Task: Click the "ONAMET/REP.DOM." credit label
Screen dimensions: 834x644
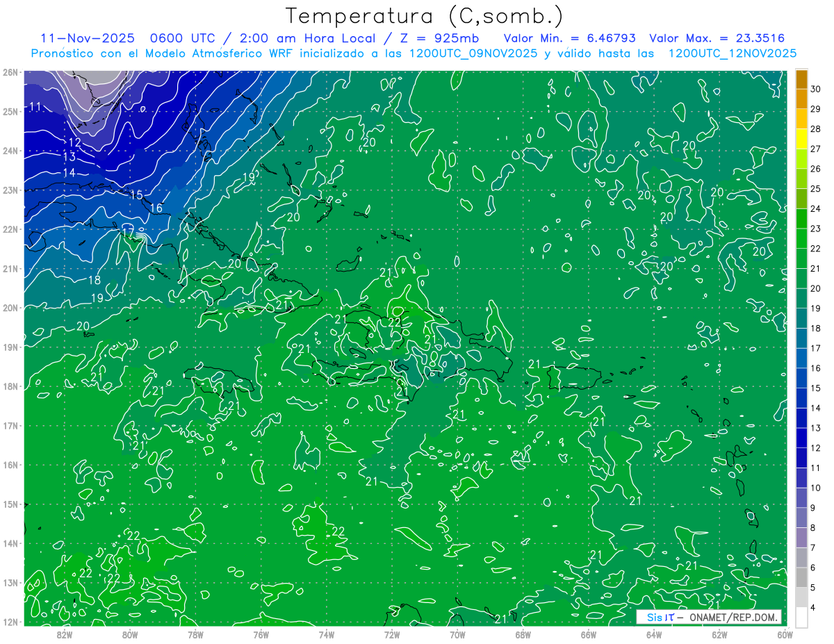Action: (x=735, y=617)
